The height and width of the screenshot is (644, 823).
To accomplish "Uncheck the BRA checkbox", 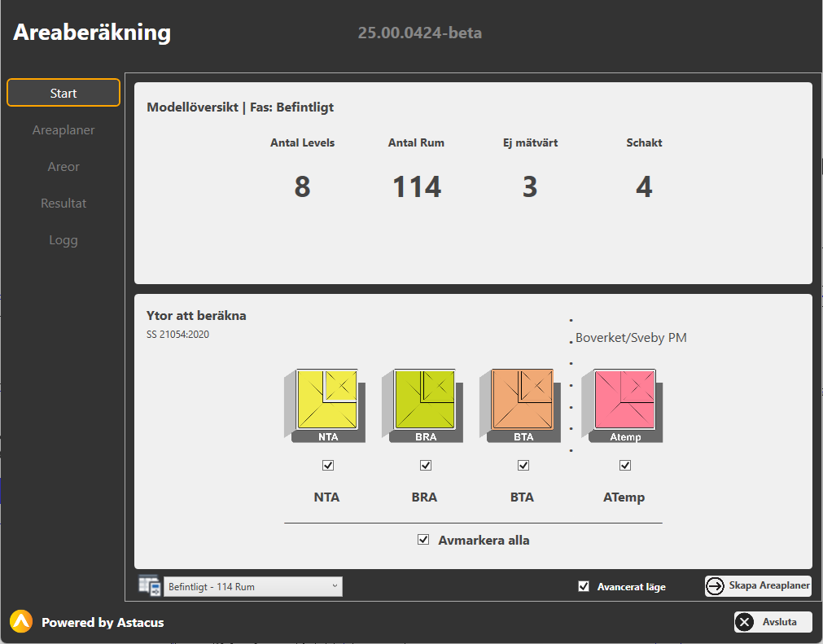I will (x=426, y=465).
